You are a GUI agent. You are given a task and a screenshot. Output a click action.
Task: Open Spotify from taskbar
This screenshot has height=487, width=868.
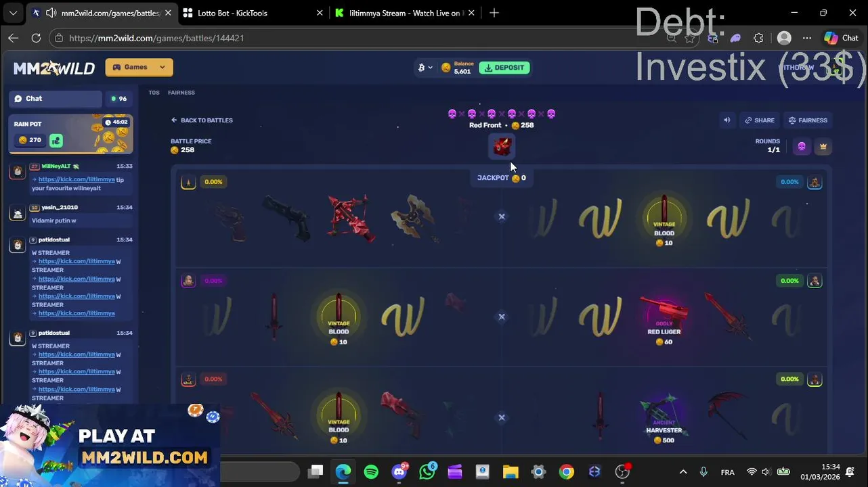coord(371,472)
